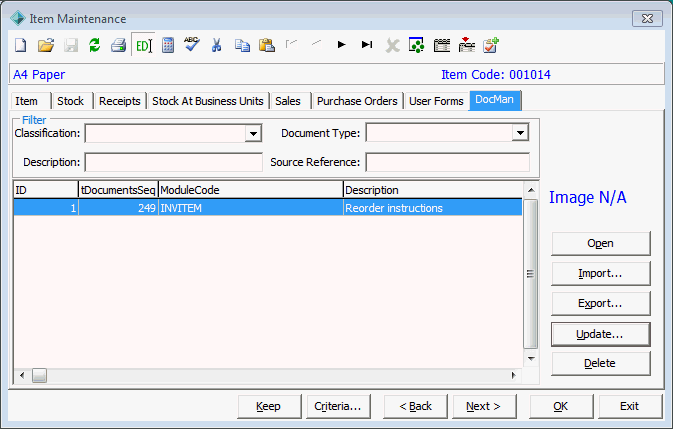The width and height of the screenshot is (673, 429).
Task: Open the Purchase Orders tab
Action: coord(358,101)
